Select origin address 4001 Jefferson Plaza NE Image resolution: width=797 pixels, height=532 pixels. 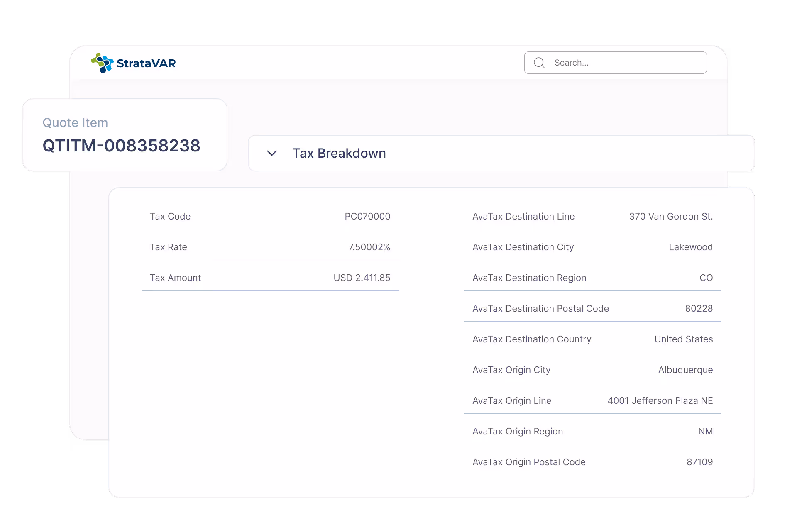(x=660, y=400)
